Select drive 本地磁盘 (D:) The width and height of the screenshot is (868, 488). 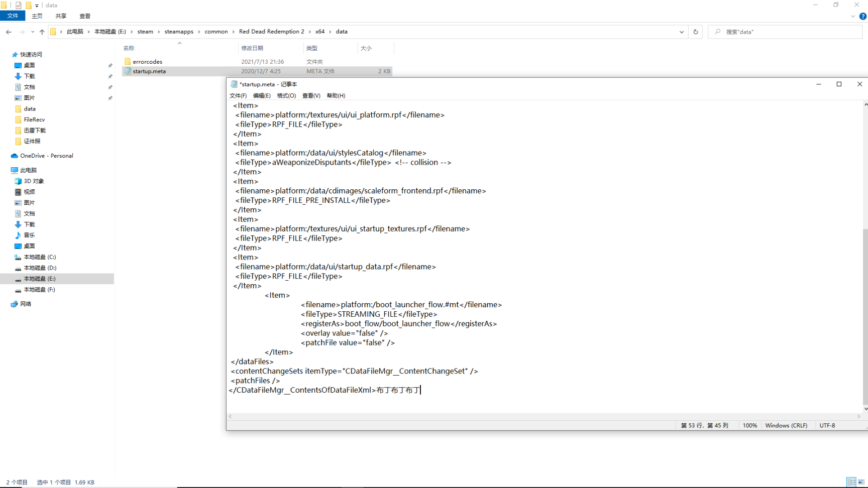tap(40, 268)
